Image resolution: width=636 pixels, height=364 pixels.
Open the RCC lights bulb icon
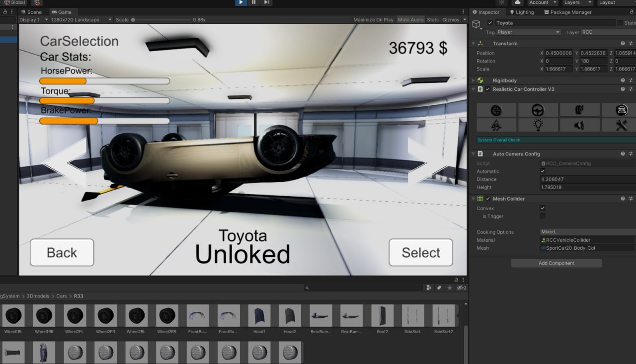click(538, 125)
